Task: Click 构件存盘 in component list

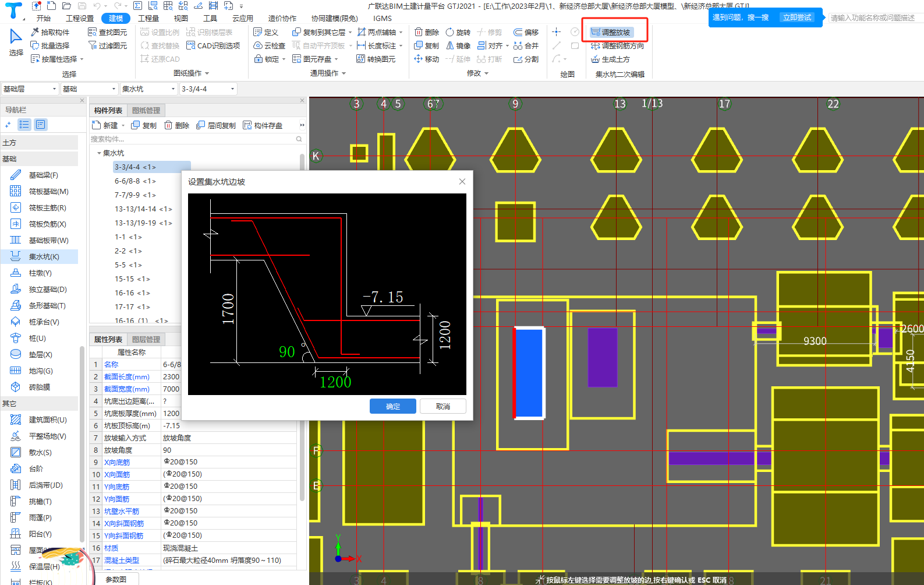Action: [263, 125]
